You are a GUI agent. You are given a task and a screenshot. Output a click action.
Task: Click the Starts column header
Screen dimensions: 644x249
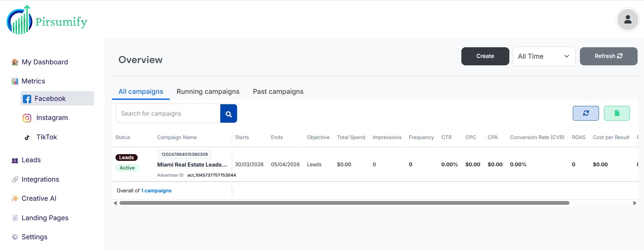242,137
